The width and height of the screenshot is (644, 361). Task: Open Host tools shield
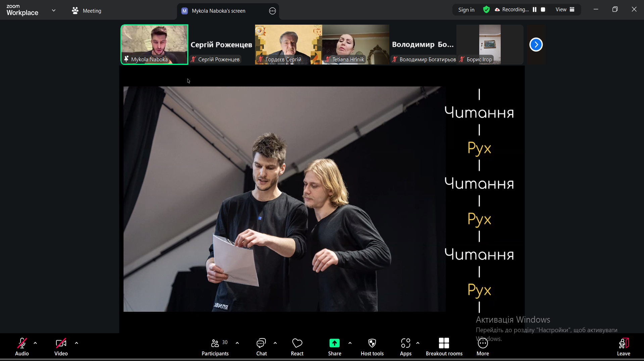372,347
